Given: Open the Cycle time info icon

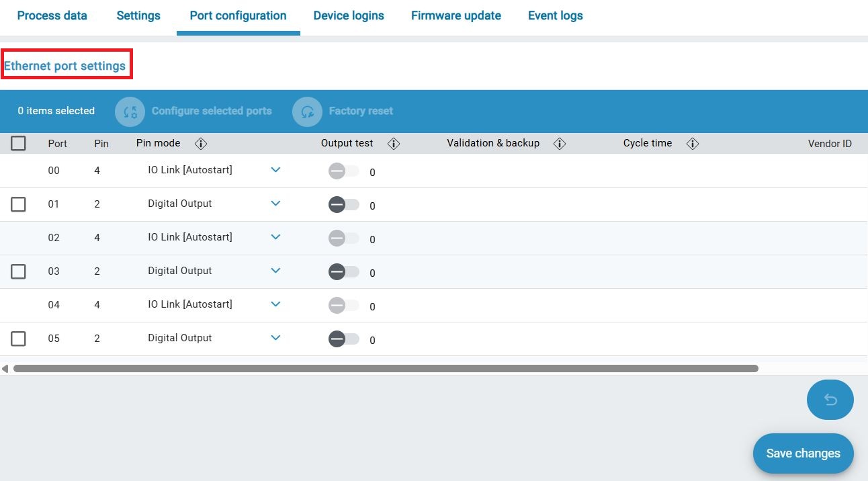Looking at the screenshot, I should coord(693,143).
